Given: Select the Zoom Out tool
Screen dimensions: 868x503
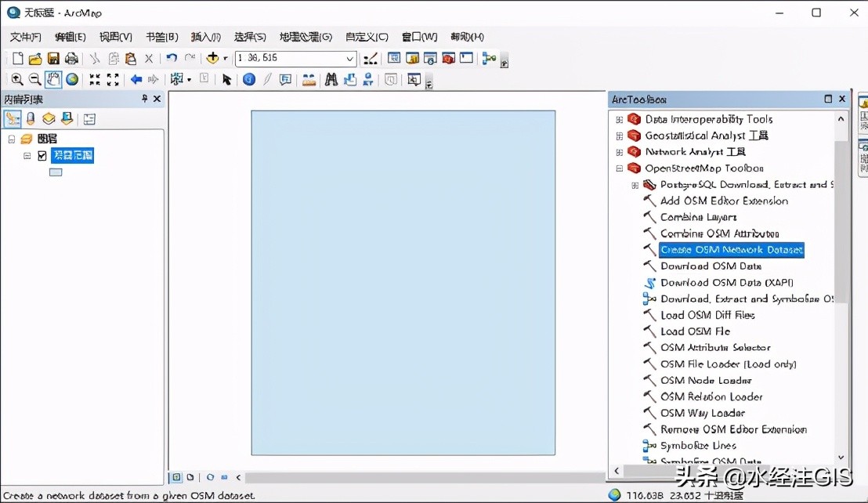Looking at the screenshot, I should coord(35,79).
